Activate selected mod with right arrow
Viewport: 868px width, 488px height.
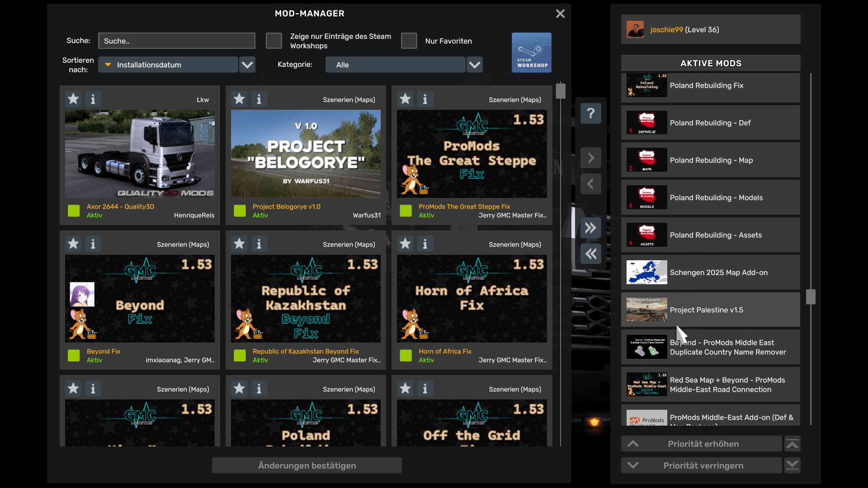(591, 158)
